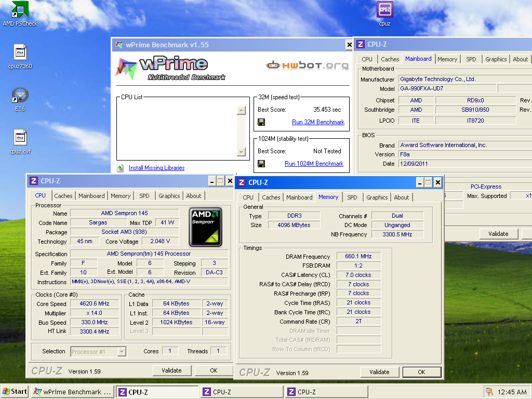
Task: Open SPD tab in the Mainboard window
Action: pyautogui.click(x=471, y=59)
